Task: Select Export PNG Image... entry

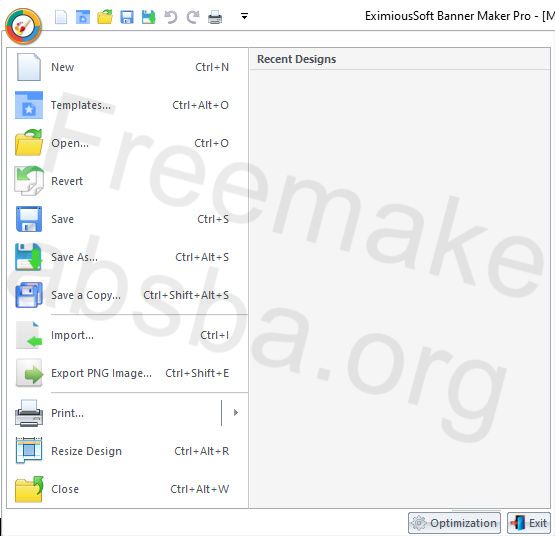Action: pyautogui.click(x=127, y=373)
